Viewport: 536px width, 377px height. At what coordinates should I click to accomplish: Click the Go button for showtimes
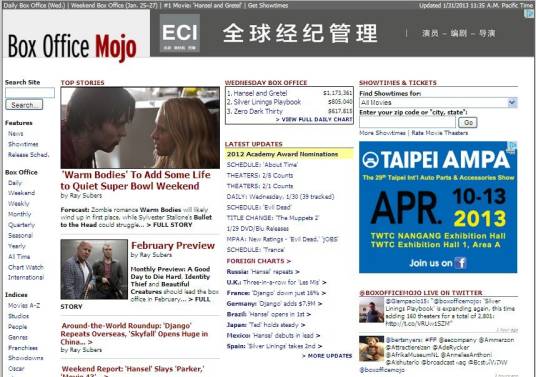coord(468,122)
